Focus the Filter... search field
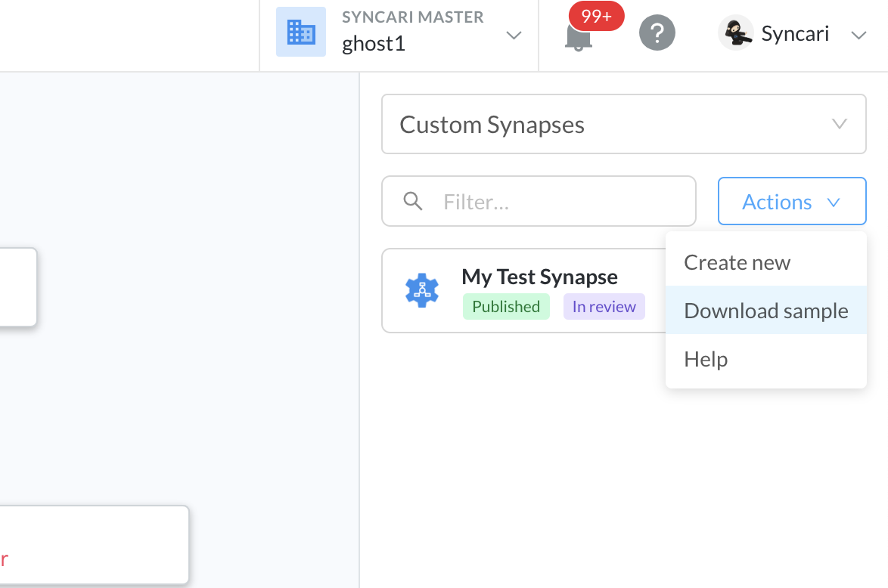The width and height of the screenshot is (888, 588). pos(539,201)
